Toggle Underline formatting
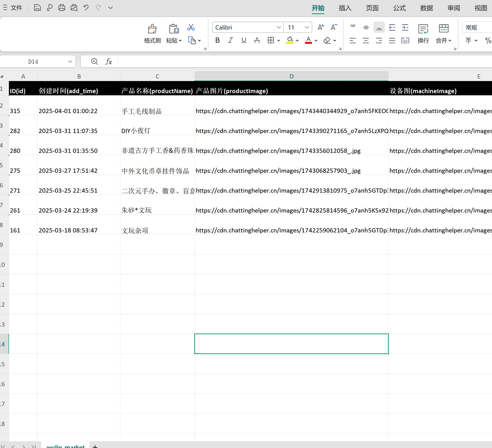 244,40
